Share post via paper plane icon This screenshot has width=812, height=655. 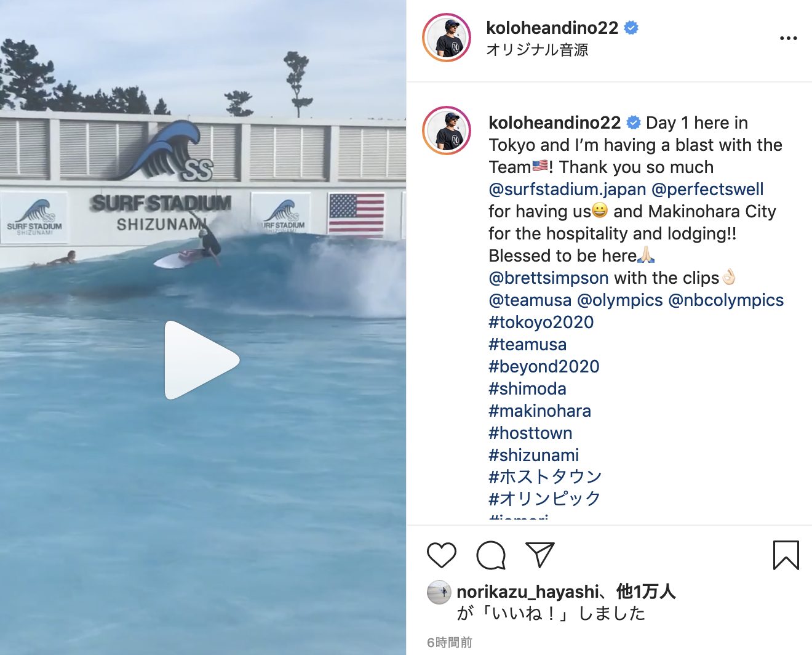[x=540, y=555]
